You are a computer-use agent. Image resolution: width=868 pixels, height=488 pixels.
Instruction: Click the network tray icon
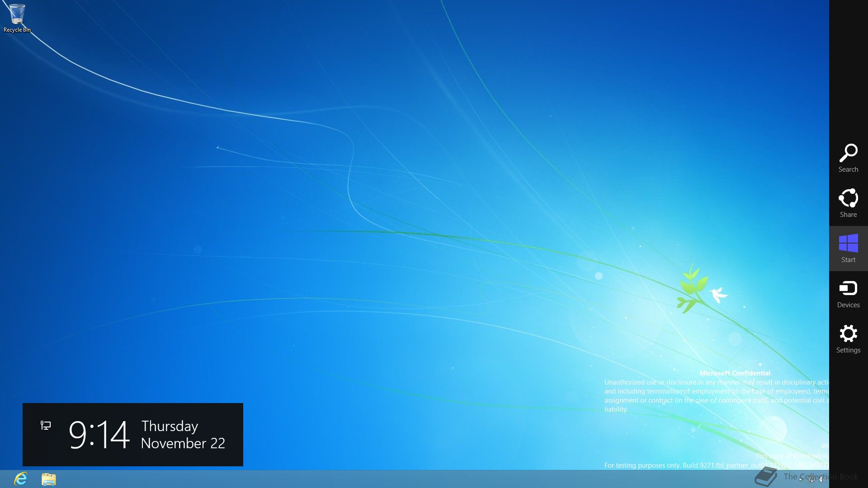point(812,479)
